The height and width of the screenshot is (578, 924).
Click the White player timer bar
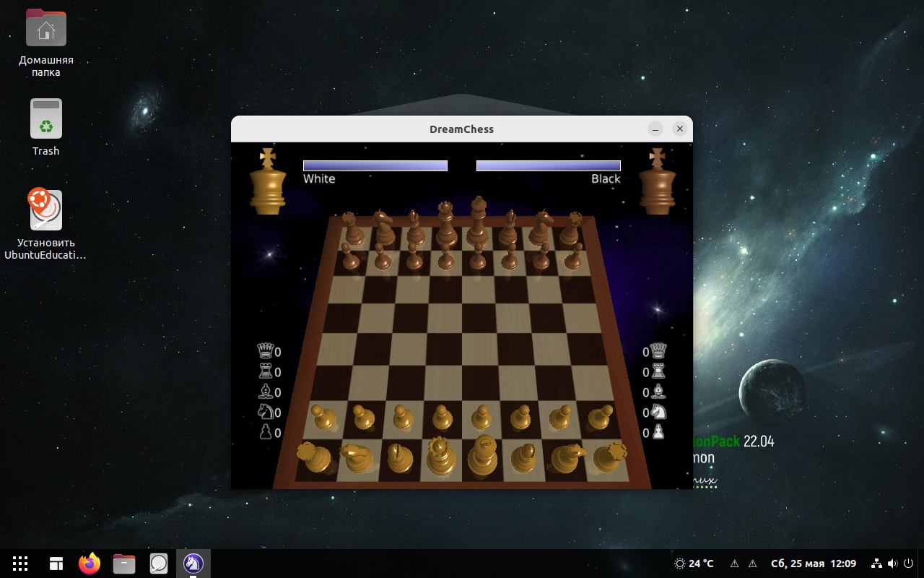coord(375,165)
